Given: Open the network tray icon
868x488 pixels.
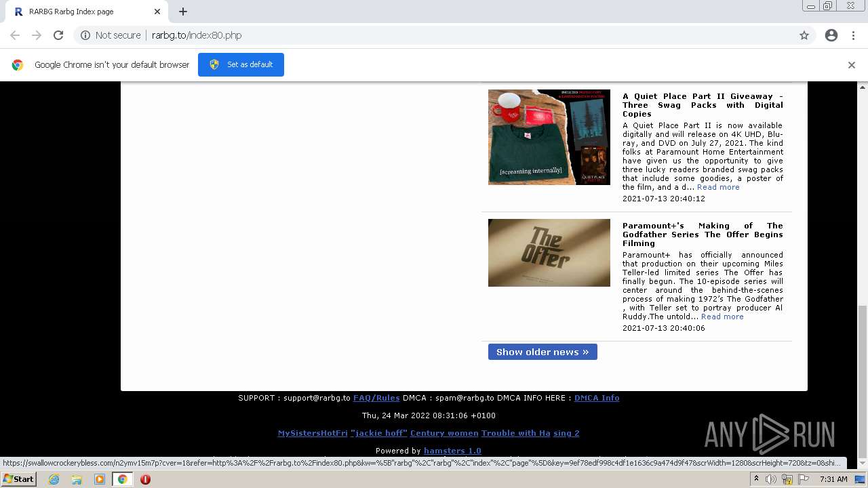Looking at the screenshot, I should pyautogui.click(x=787, y=479).
